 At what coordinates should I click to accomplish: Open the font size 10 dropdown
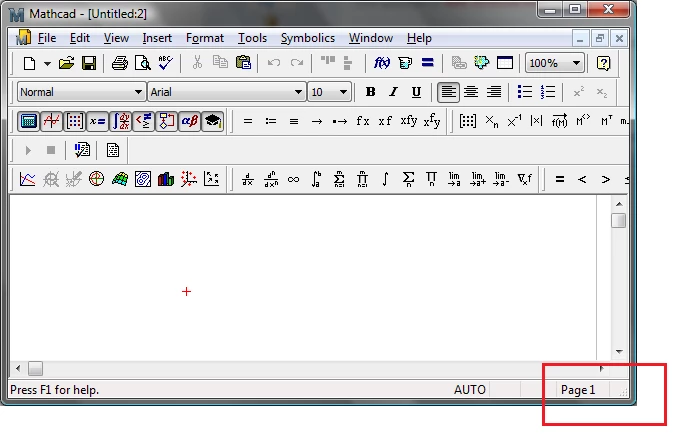[343, 92]
